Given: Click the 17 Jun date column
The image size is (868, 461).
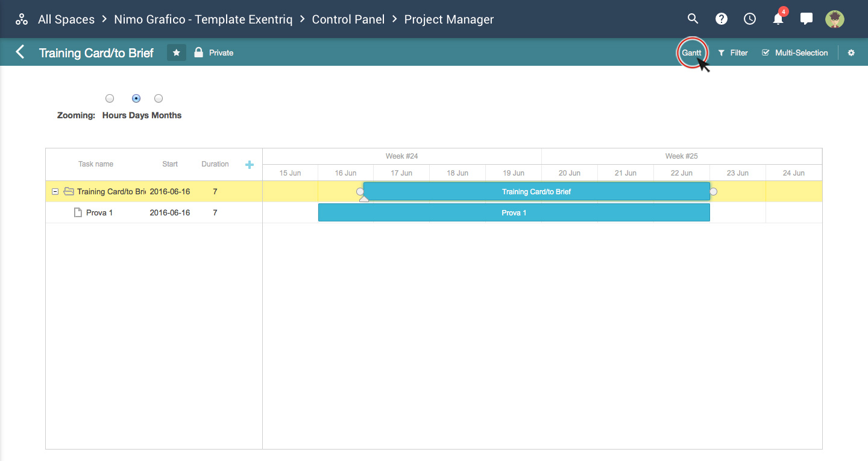Looking at the screenshot, I should (x=401, y=173).
